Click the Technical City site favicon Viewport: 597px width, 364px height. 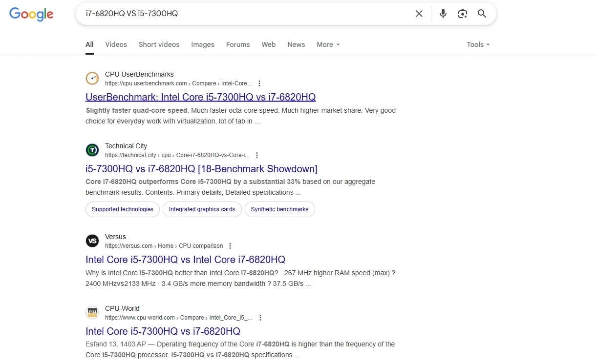coord(92,150)
